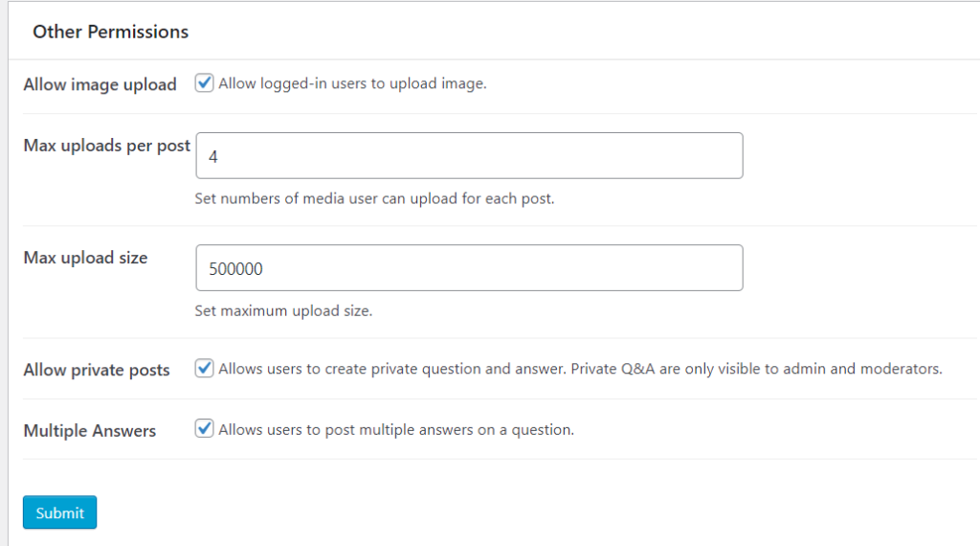Place cursor on the value 4
Screen dimensions: 980x546
[212, 156]
